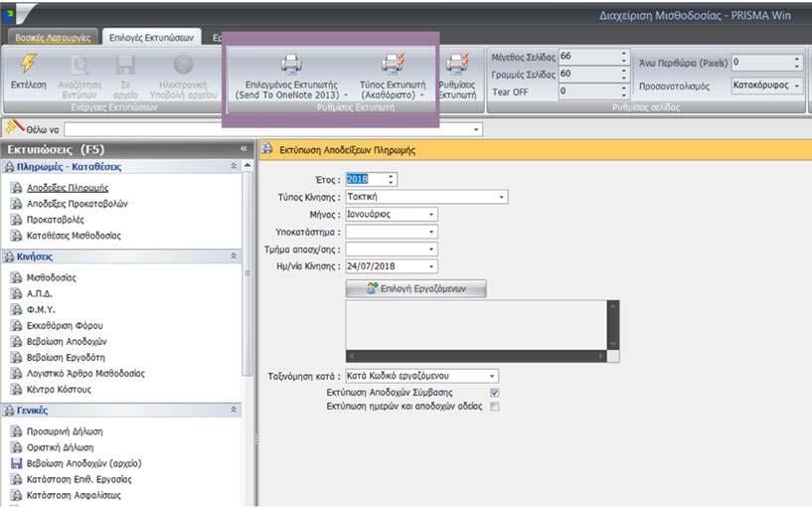The width and height of the screenshot is (812, 508).
Task: Adjust Άνω Περιθώριο (Pixels) spinner
Action: (797, 63)
